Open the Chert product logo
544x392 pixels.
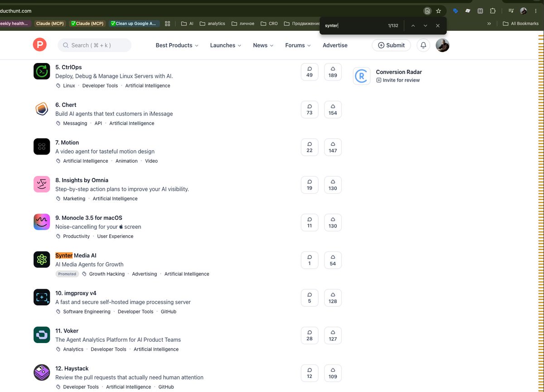tap(42, 109)
